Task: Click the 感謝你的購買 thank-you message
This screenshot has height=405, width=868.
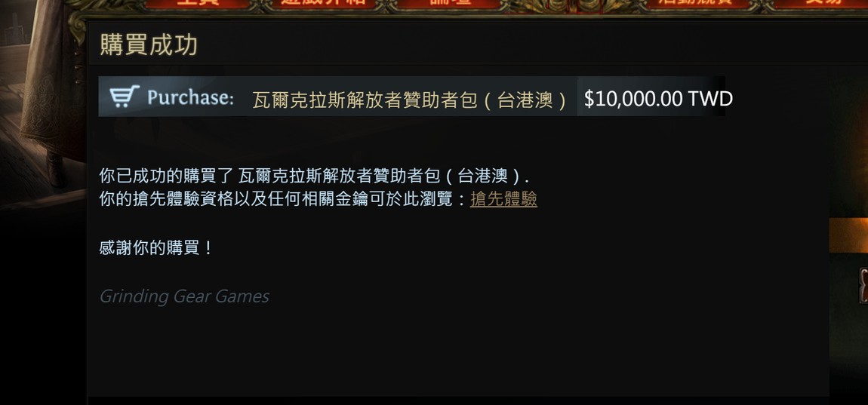Action: pos(156,247)
